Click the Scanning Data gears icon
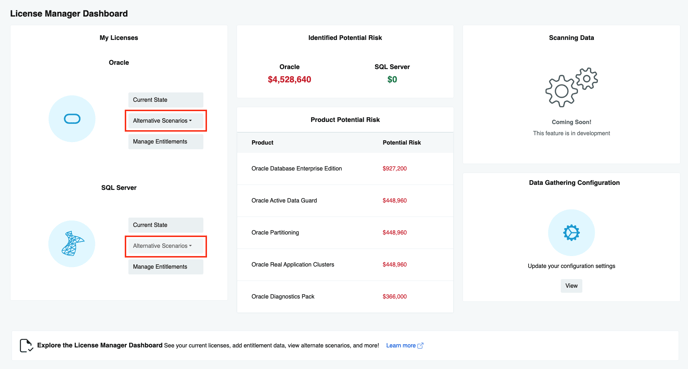This screenshot has height=369, width=688. (x=571, y=87)
